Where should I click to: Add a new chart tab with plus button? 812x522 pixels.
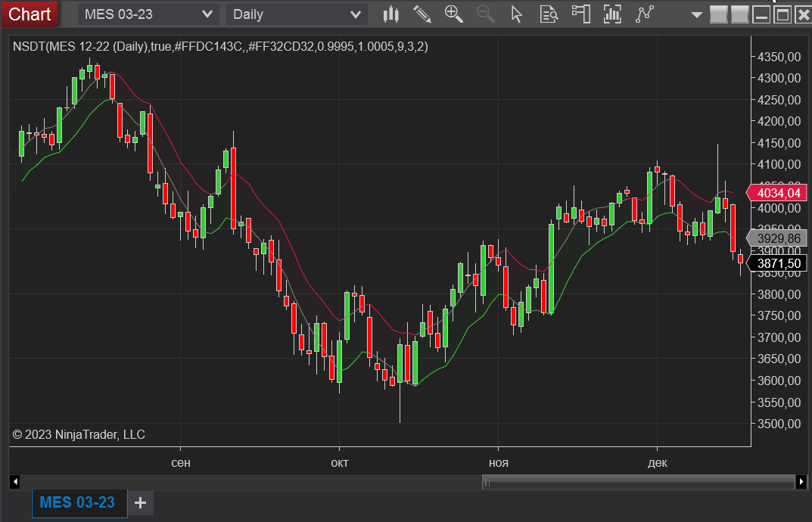pyautogui.click(x=140, y=502)
